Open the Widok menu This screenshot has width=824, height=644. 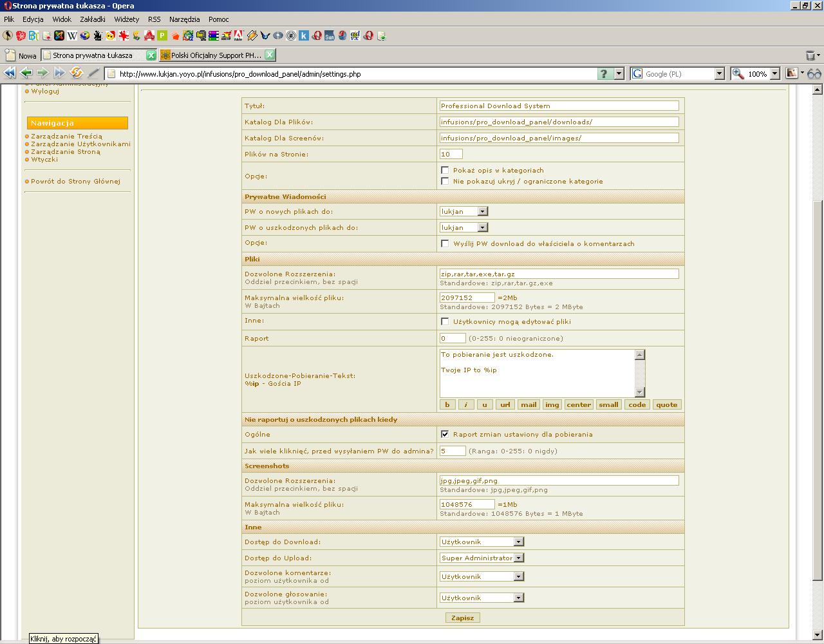coord(62,19)
